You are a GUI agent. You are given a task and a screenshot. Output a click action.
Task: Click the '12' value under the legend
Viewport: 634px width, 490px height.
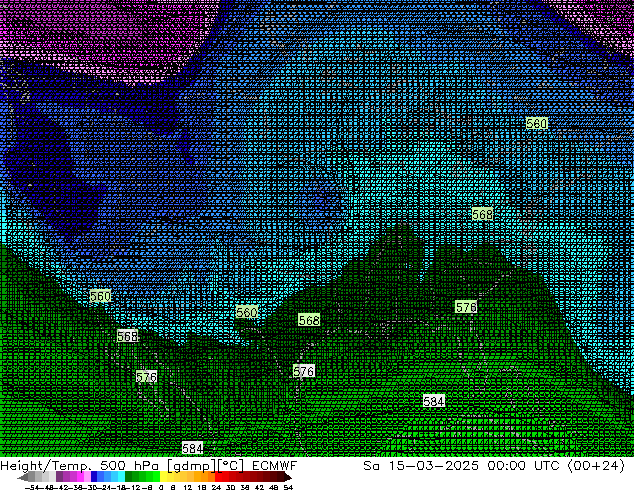click(x=188, y=487)
